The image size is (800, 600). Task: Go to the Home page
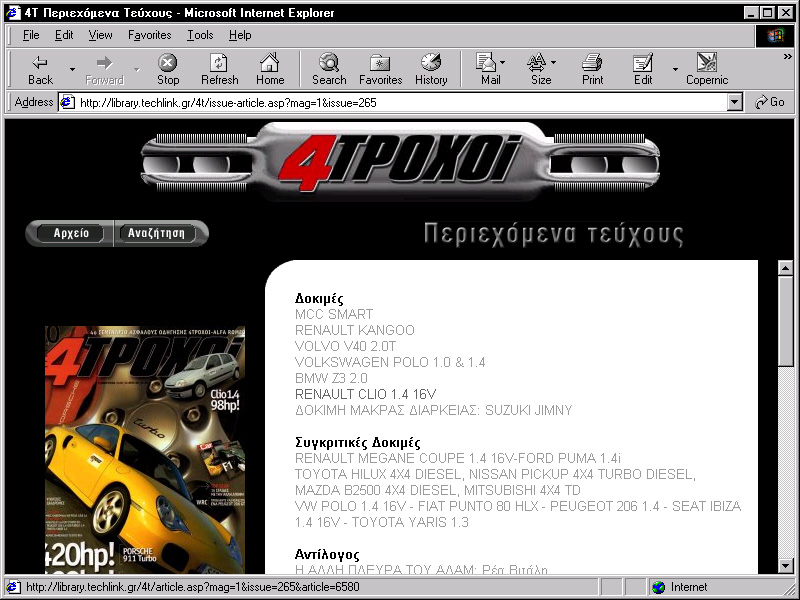coord(270,70)
